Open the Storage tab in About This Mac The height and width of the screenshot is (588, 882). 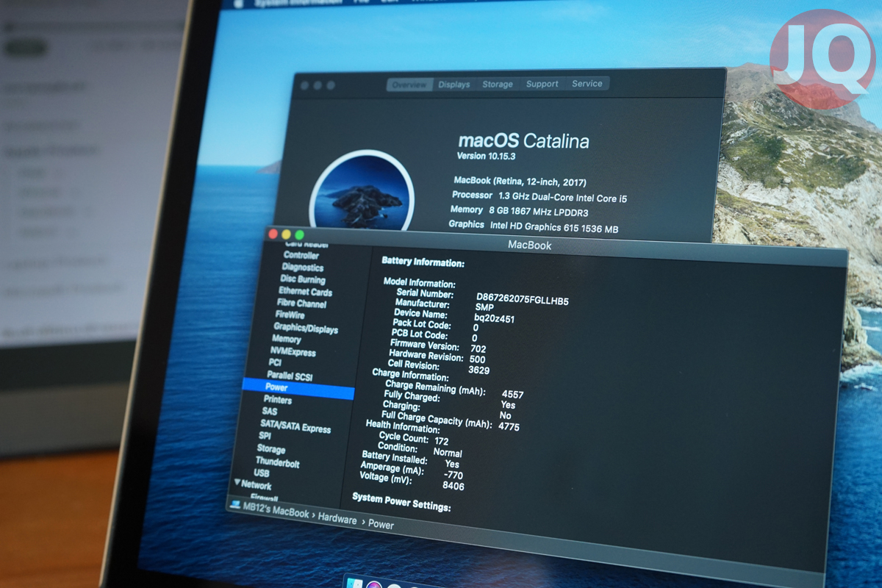498,85
